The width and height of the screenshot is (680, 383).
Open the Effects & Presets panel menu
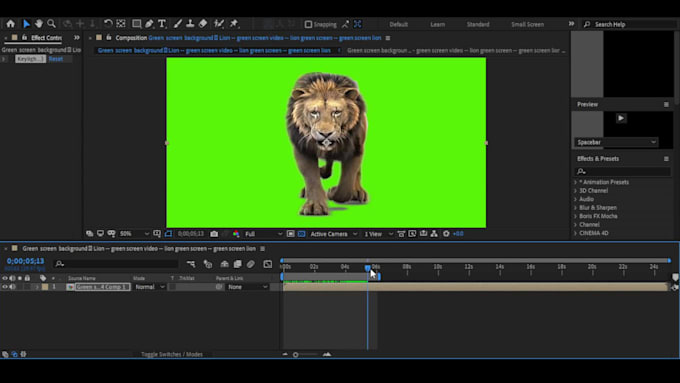click(x=666, y=159)
